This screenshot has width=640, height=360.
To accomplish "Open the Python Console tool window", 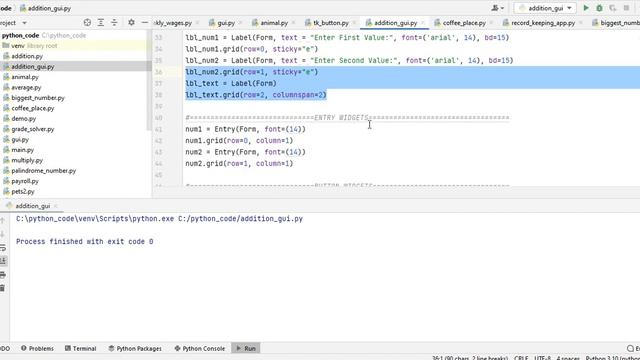I will [200, 349].
